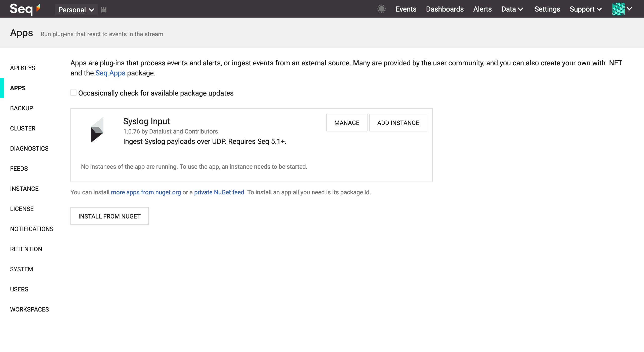
Task: Click INSTALL FROM NUGET button
Action: (x=109, y=216)
